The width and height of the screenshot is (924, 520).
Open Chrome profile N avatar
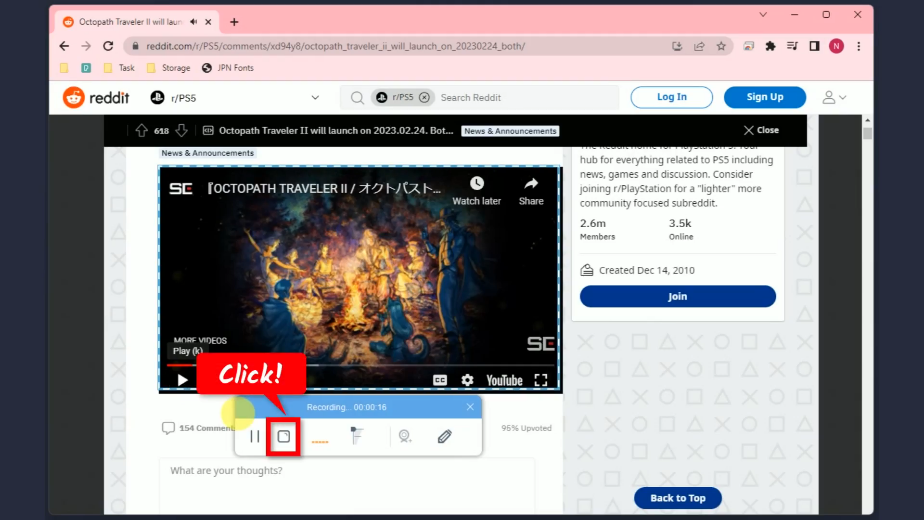point(836,46)
